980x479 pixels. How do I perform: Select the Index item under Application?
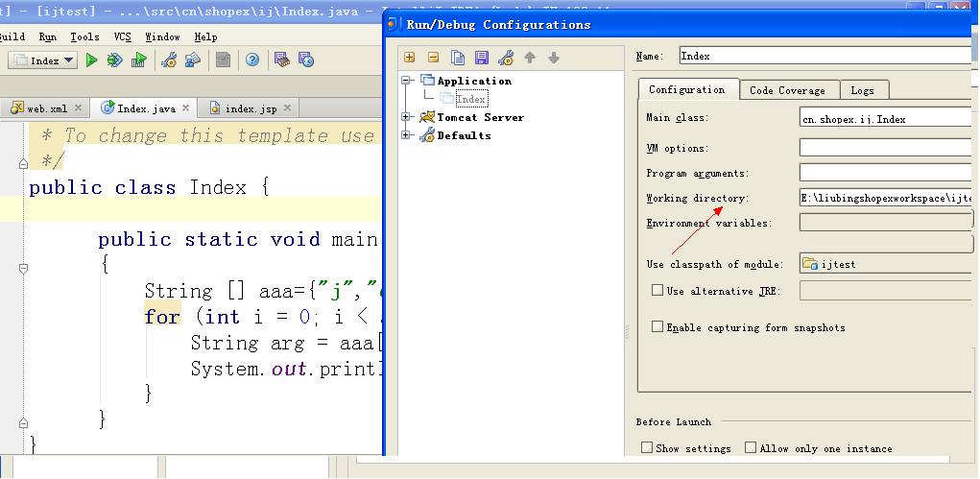click(x=470, y=99)
